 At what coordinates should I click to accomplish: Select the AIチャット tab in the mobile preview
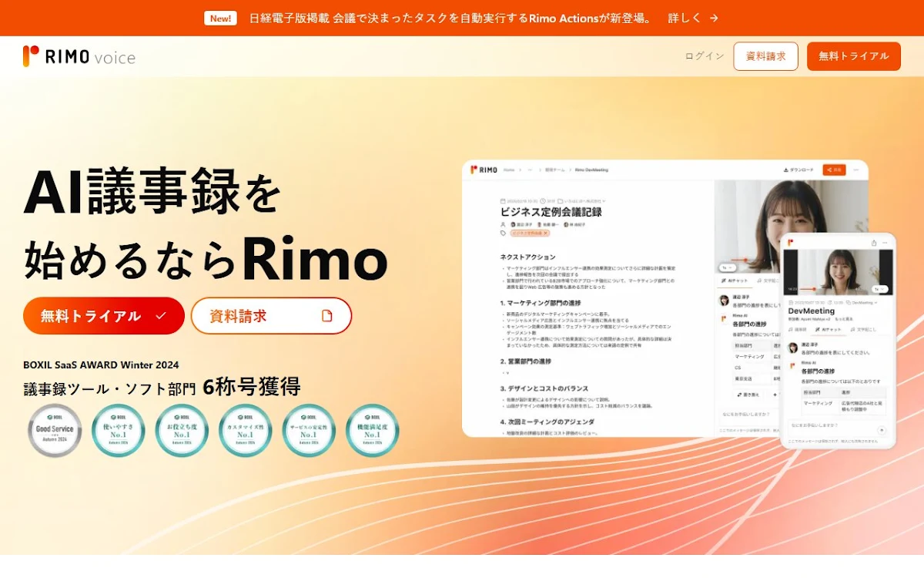(829, 329)
